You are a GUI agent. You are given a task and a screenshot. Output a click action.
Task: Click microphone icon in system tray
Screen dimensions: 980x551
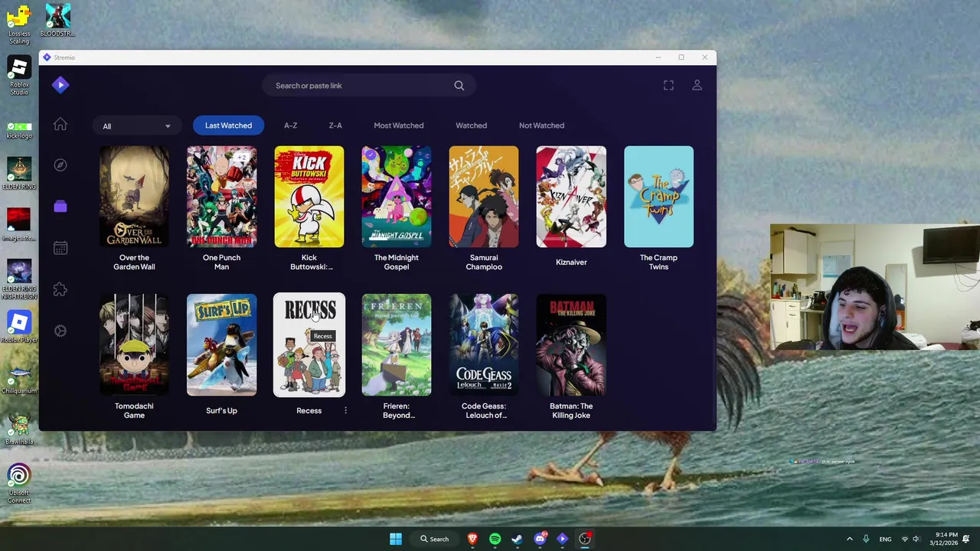866,539
